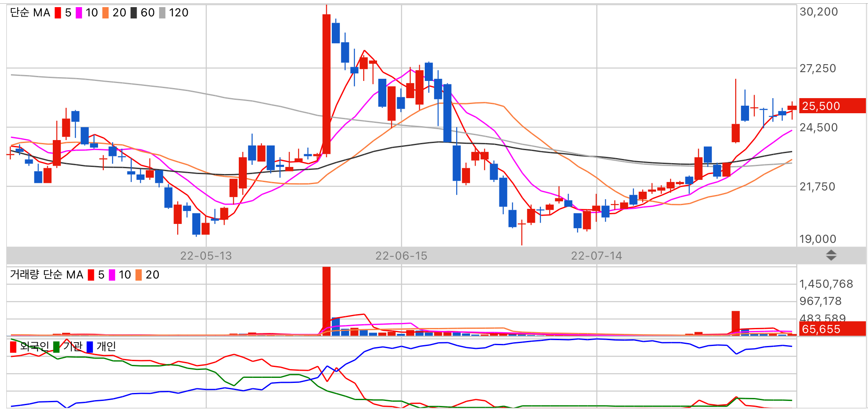Click the 외국인 legend label
The image size is (868, 411).
pos(35,346)
